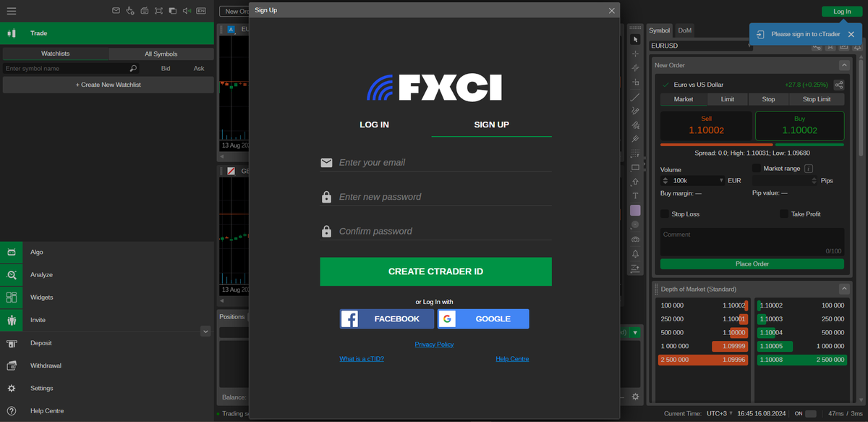Open the green dropdown arrow in positions panel
The image size is (868, 422).
[635, 332]
